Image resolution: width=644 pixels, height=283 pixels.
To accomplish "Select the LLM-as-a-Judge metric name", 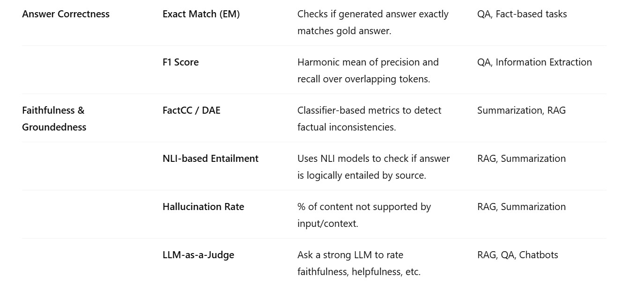I will pyautogui.click(x=198, y=255).
